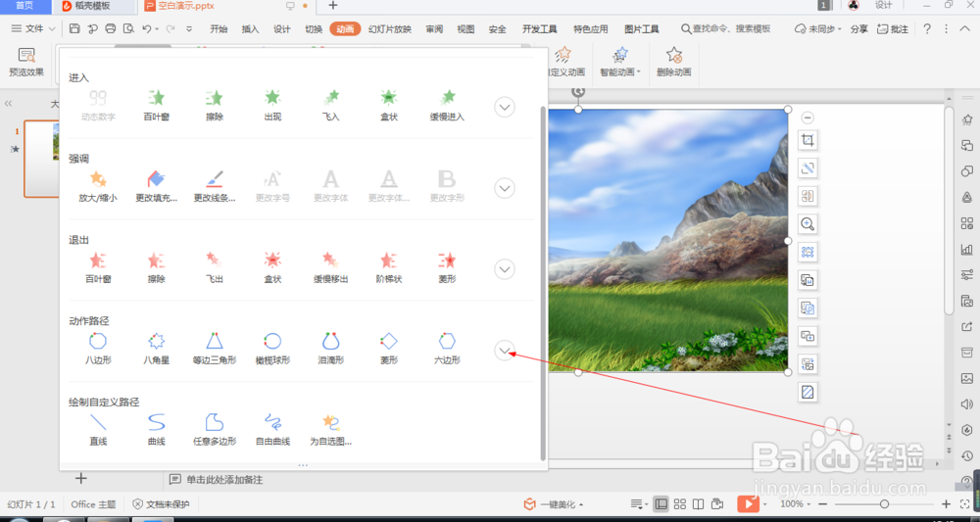980x522 pixels.
Task: Open the 稻壳模板 document tab
Action: (x=92, y=6)
